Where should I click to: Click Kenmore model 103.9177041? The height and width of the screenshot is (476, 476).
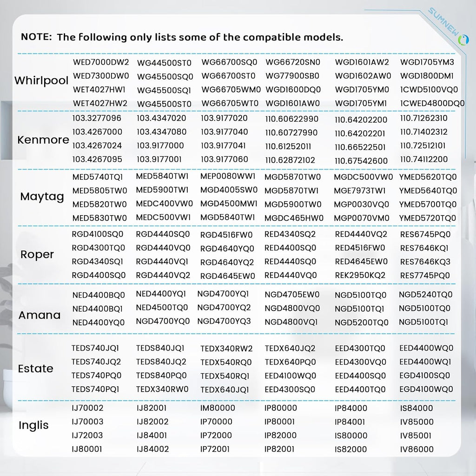[x=223, y=145]
